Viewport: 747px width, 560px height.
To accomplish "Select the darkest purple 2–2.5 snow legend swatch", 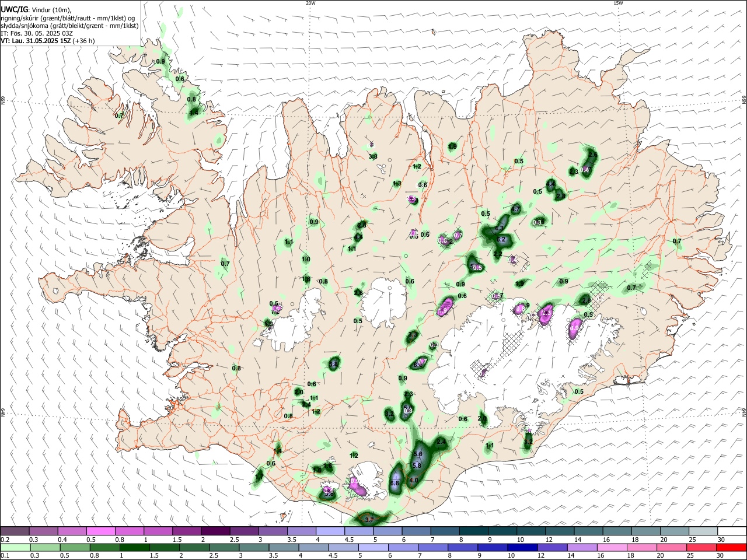I will [215, 531].
